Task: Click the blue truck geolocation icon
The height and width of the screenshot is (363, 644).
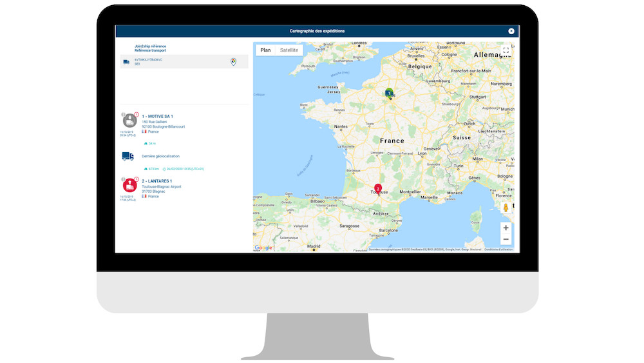Action: pos(128,156)
